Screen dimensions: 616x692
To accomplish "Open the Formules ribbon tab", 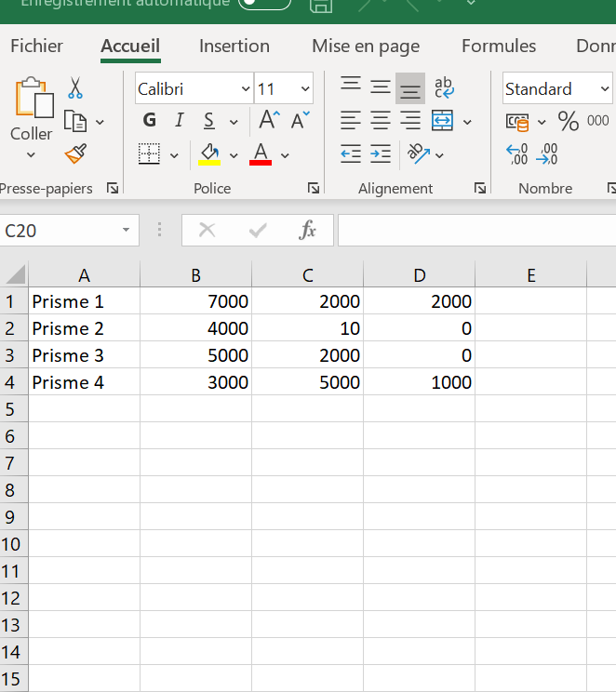I will click(498, 47).
